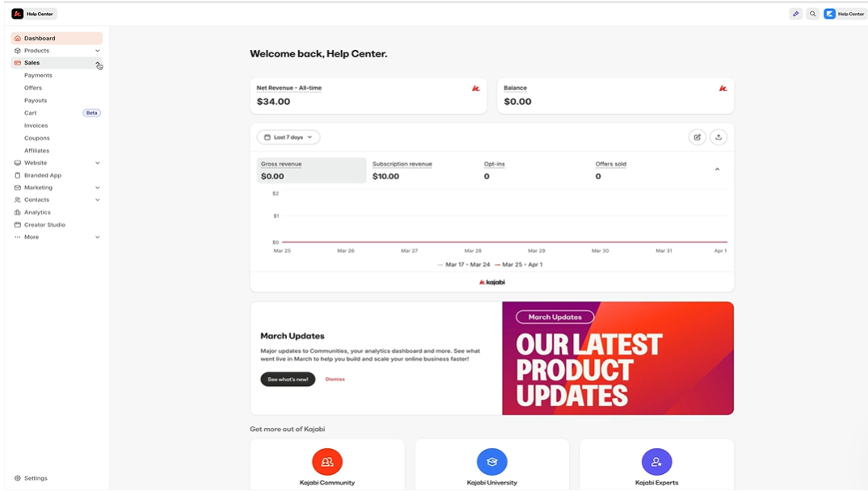Viewport: 868px width, 491px height.
Task: Open the Kajabi Community icon card
Action: [327, 462]
